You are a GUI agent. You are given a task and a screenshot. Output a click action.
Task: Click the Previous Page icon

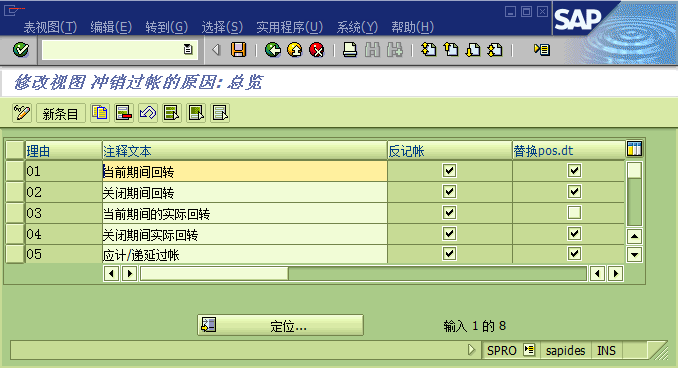(451, 50)
